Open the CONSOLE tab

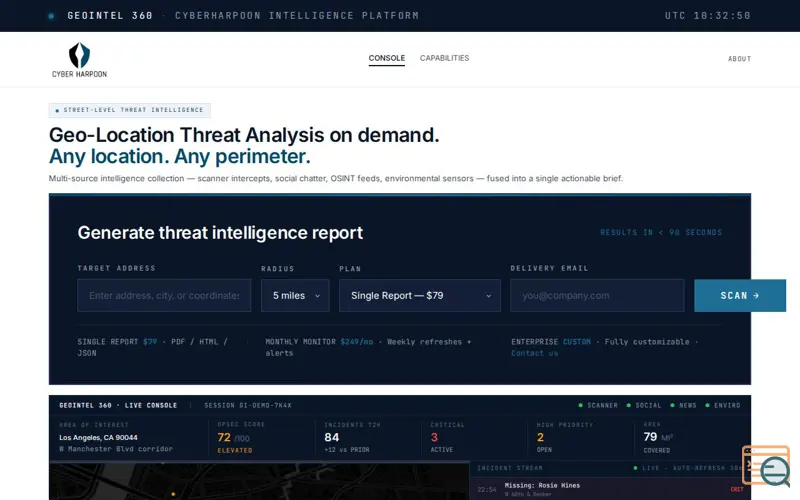point(387,58)
